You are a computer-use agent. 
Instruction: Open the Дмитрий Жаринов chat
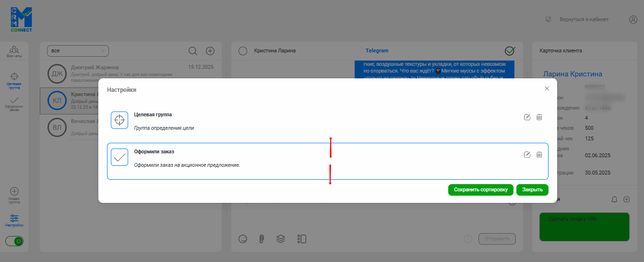131,73
